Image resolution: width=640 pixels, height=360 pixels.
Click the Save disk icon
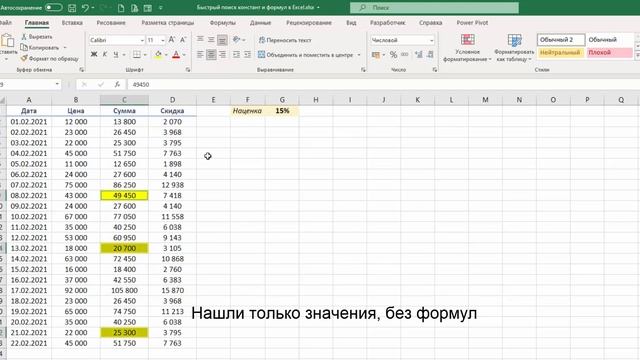click(72, 8)
